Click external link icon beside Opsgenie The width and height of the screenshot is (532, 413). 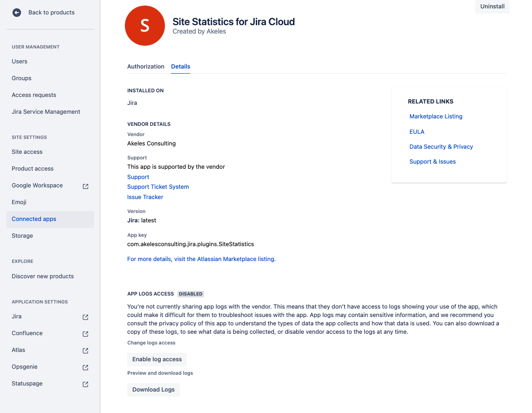85,367
